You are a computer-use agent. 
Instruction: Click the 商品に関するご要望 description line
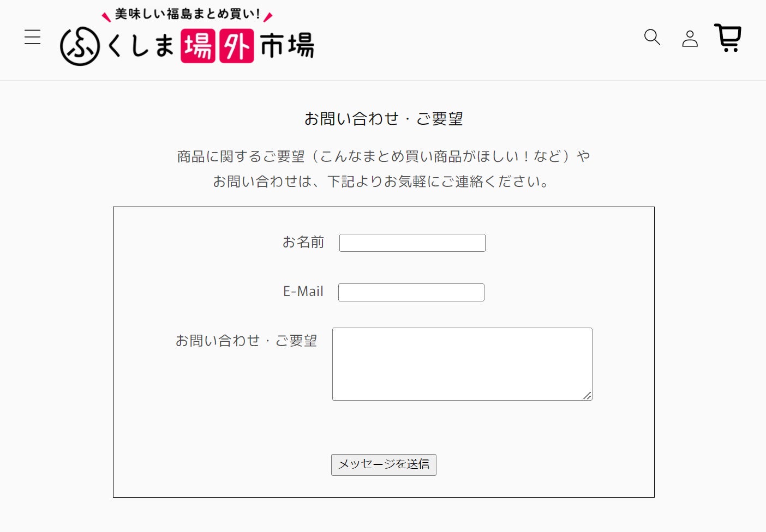click(384, 156)
